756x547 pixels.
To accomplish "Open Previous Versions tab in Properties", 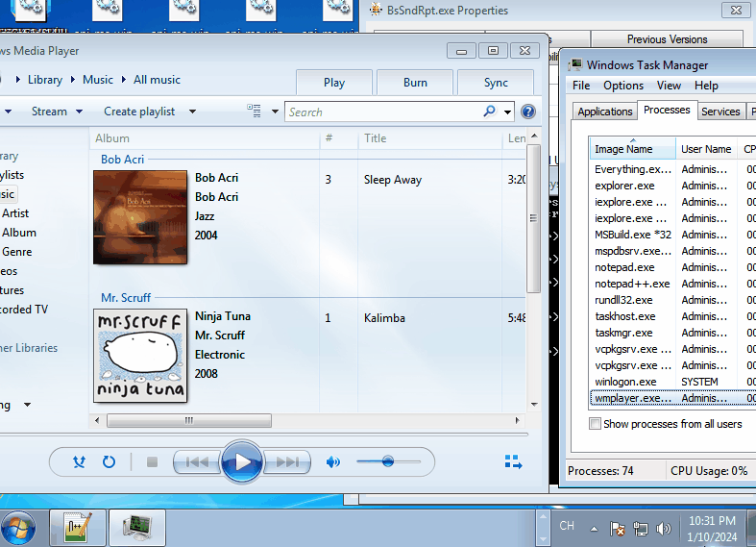I will point(667,39).
